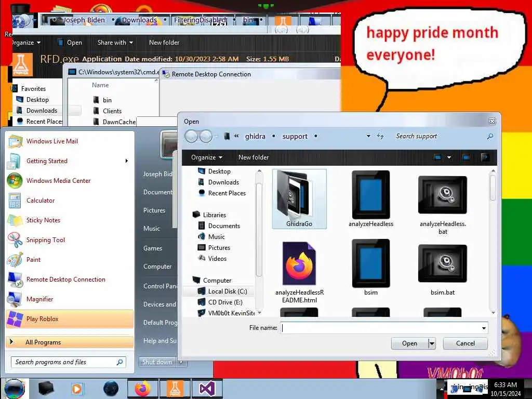Click ghidra in the address breadcrumb
The image size is (532, 399).
coord(255,136)
